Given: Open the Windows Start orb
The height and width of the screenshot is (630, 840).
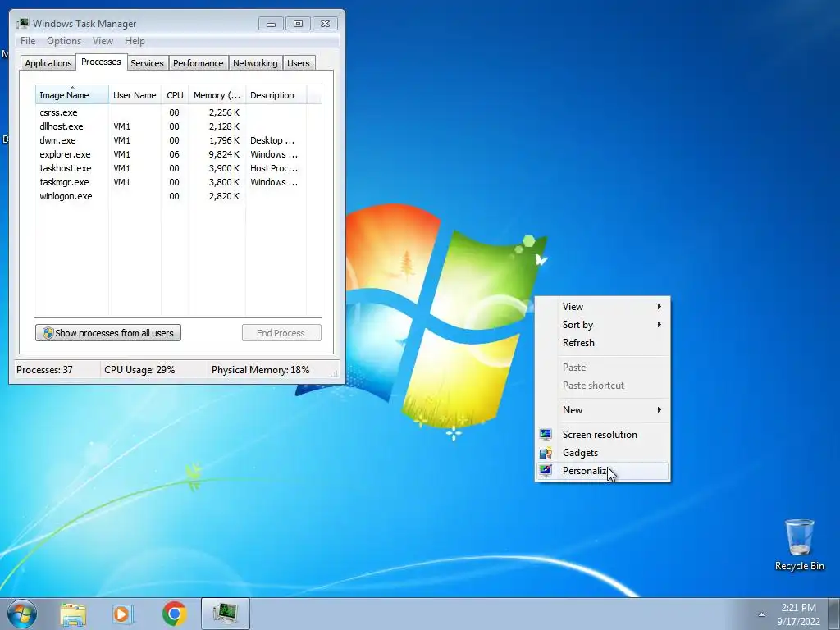Looking at the screenshot, I should click(x=22, y=614).
